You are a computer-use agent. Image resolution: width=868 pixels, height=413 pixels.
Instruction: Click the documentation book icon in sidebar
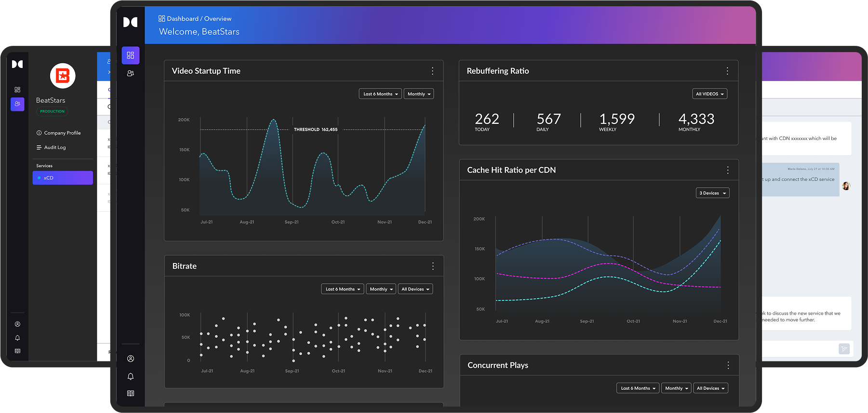click(130, 393)
